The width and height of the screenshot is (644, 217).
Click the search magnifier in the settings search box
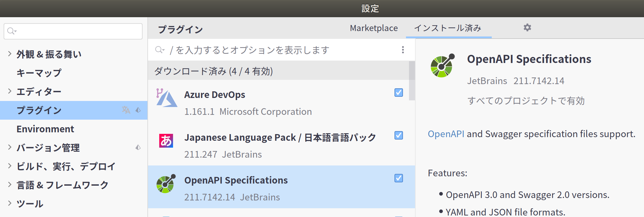coord(11,31)
